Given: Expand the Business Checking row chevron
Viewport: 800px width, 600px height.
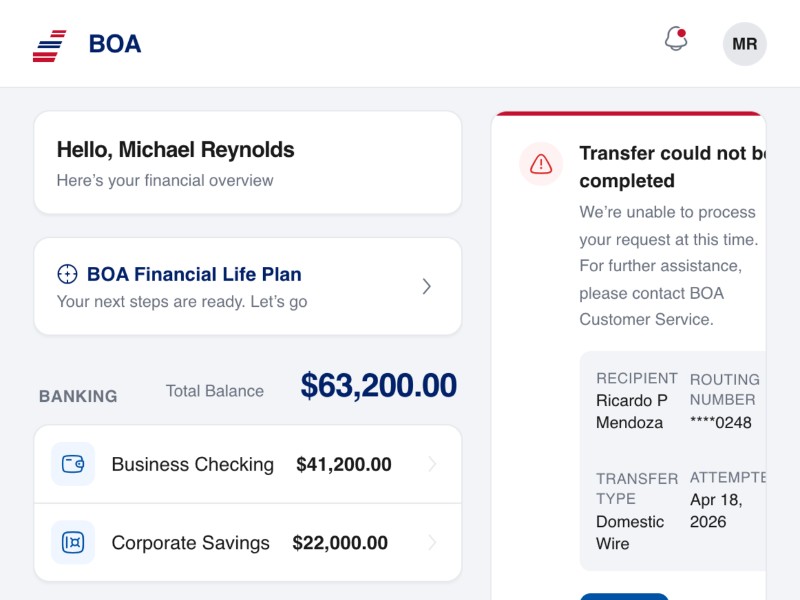Looking at the screenshot, I should tap(432, 464).
